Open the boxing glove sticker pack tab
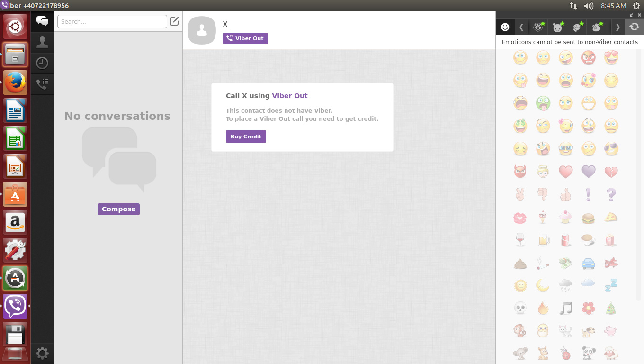Viewport: 644px width, 364px height. click(577, 27)
